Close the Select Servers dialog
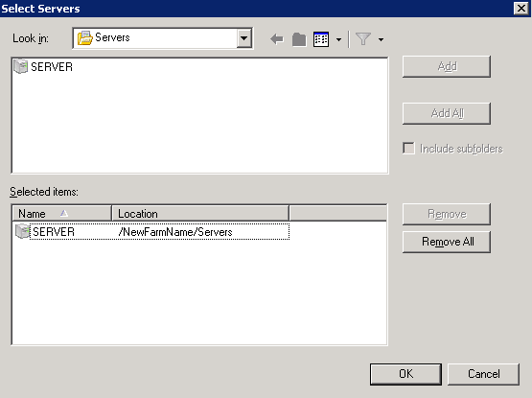532x398 pixels. pyautogui.click(x=521, y=8)
